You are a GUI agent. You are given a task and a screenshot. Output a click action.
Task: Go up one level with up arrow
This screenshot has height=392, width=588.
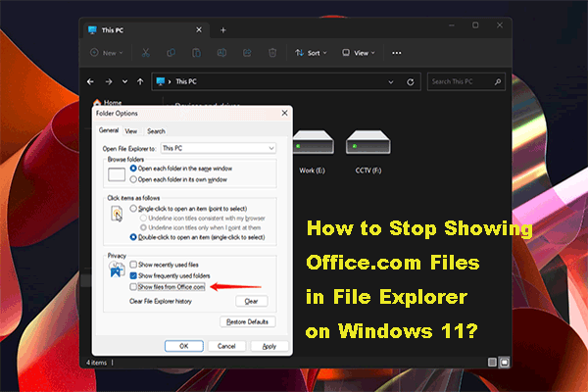(x=140, y=81)
